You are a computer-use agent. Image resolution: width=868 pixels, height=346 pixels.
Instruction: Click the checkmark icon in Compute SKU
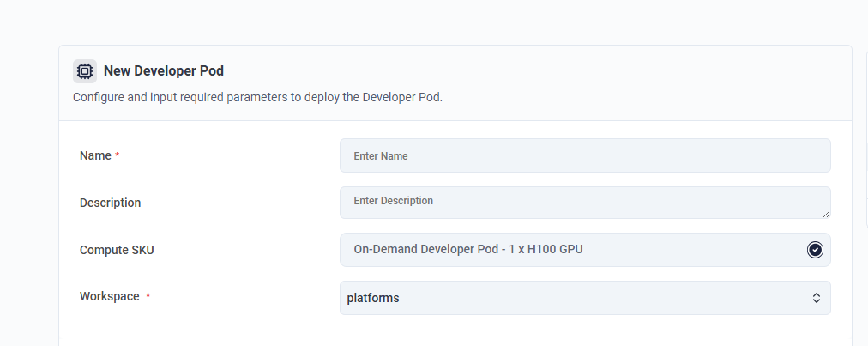[x=815, y=250]
